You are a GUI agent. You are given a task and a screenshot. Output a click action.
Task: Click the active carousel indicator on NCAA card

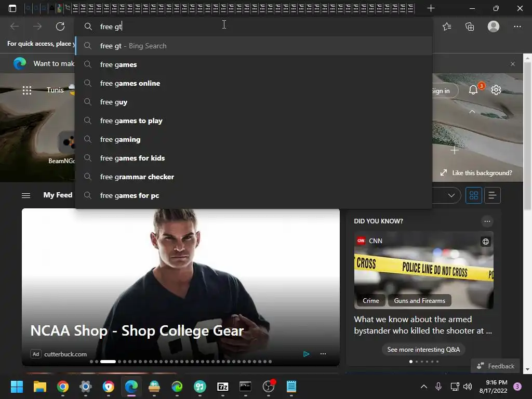tap(108, 362)
